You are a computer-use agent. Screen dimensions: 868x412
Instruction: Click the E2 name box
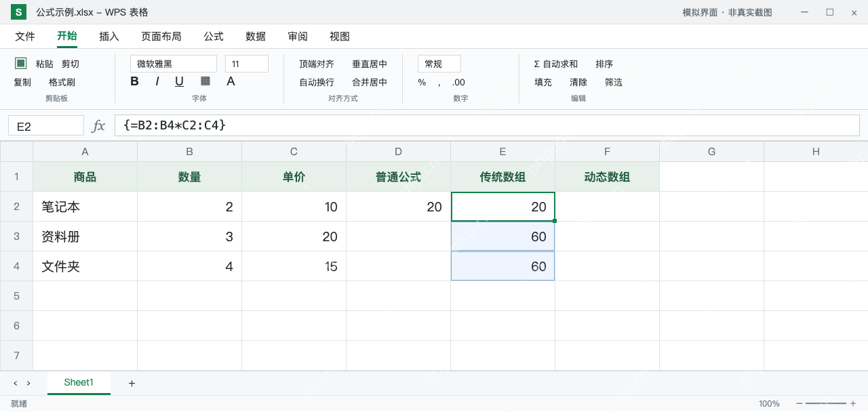46,126
